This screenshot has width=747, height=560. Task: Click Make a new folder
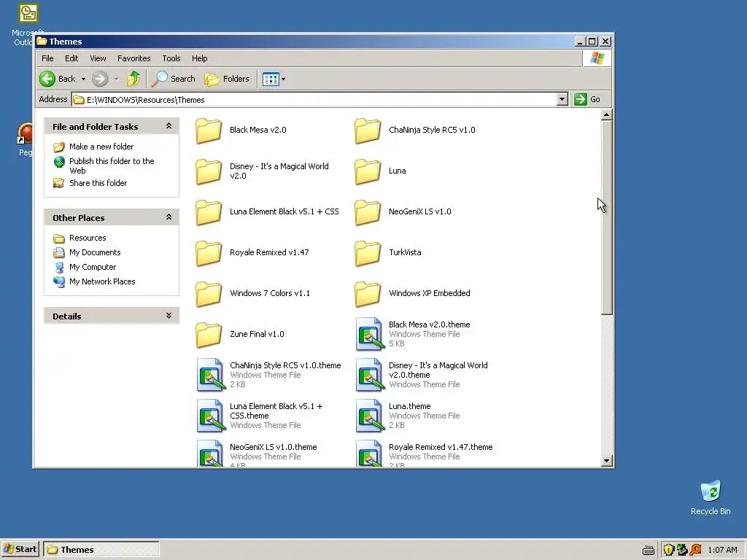coord(101,147)
